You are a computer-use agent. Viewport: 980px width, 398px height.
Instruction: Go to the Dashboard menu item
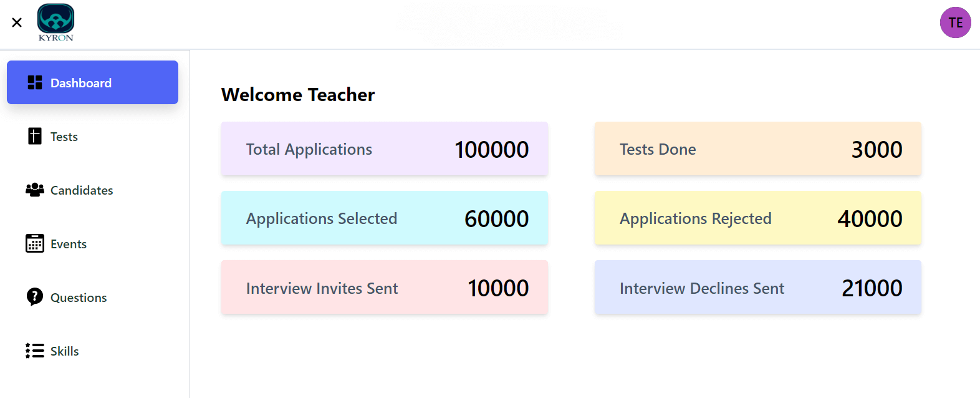tap(81, 83)
